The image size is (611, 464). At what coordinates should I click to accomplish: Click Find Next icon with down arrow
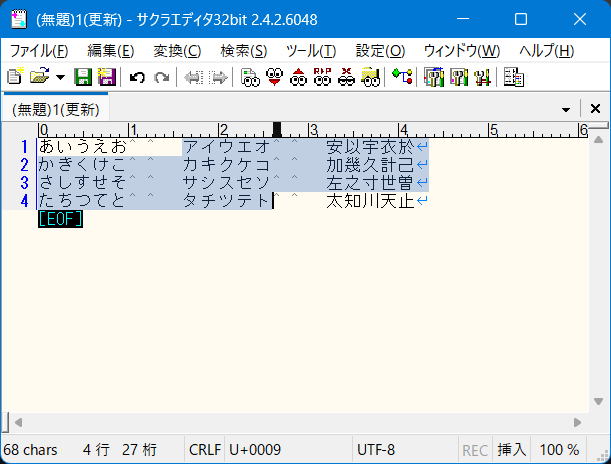tap(274, 77)
